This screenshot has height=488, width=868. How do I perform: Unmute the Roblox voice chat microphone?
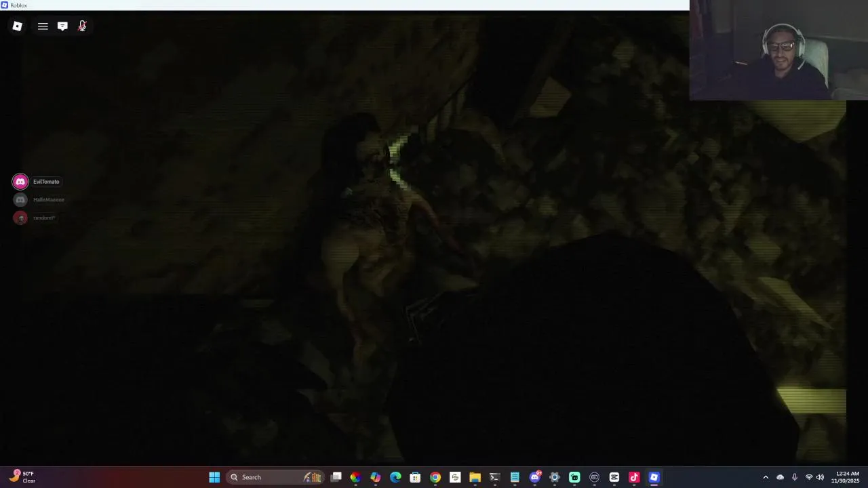[82, 26]
